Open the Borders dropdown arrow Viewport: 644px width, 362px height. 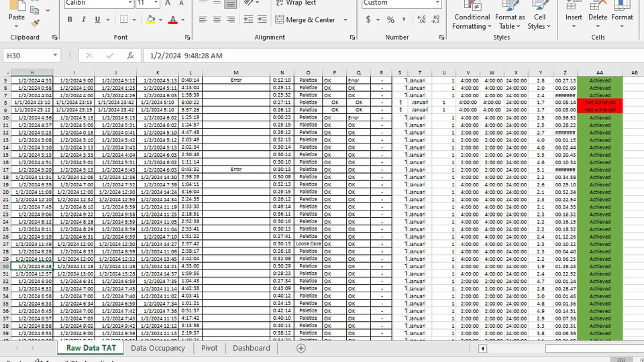pos(134,19)
